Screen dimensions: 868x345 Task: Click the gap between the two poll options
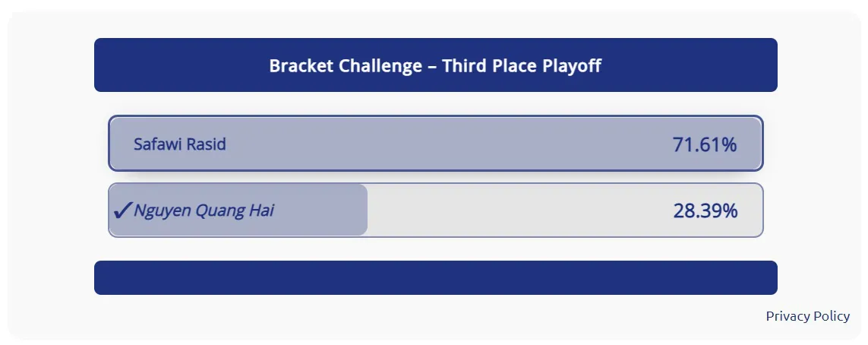click(x=436, y=177)
